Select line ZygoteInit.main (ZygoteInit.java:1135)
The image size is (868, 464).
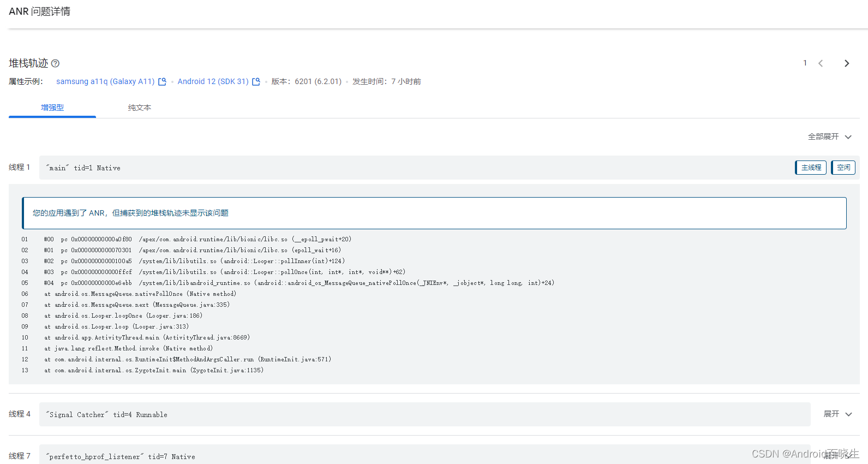point(154,370)
